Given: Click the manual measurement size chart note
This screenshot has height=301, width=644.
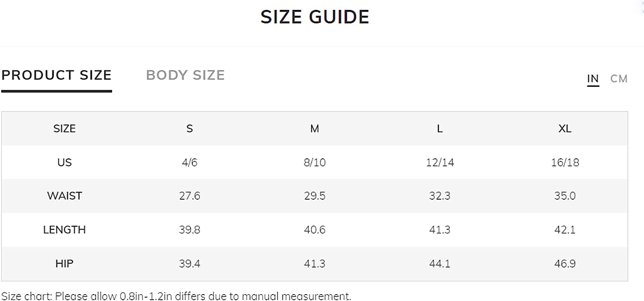Looking at the screenshot, I should tap(176, 296).
